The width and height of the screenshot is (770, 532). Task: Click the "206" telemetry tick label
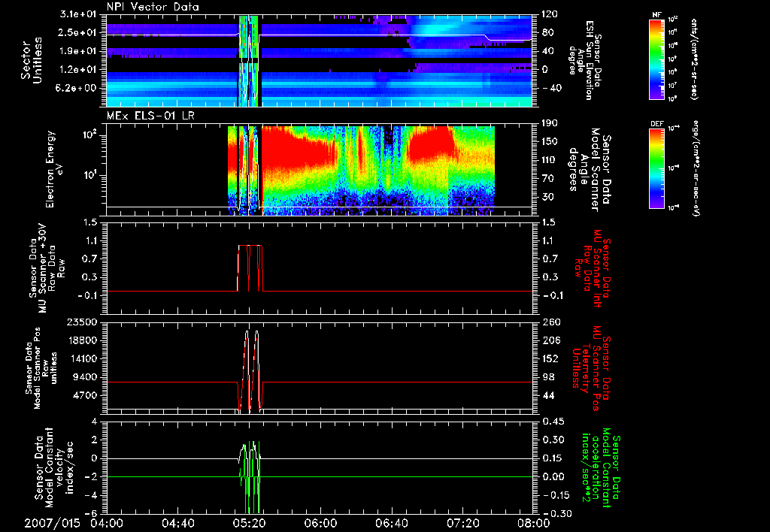550,340
